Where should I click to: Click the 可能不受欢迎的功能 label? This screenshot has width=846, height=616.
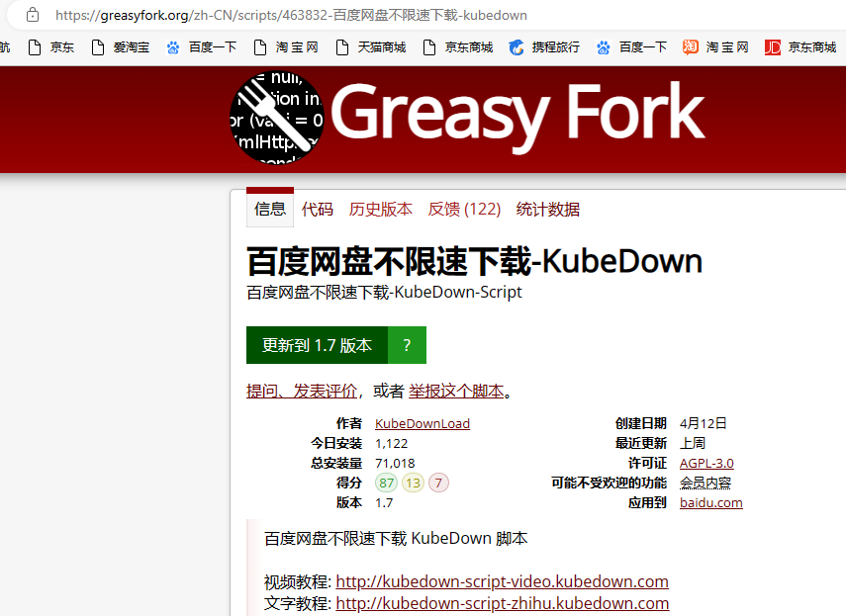point(610,483)
